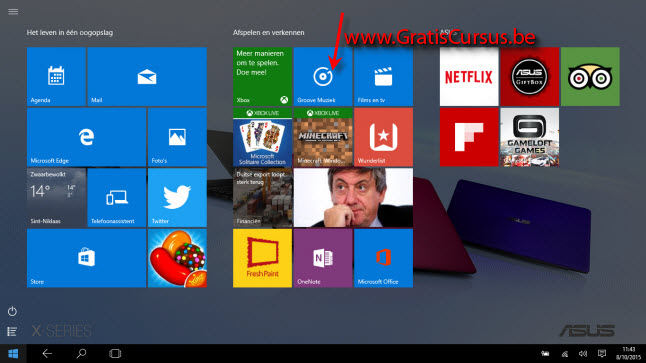The width and height of the screenshot is (646, 363).
Task: Launch the Netflix app tile
Action: [x=469, y=77]
